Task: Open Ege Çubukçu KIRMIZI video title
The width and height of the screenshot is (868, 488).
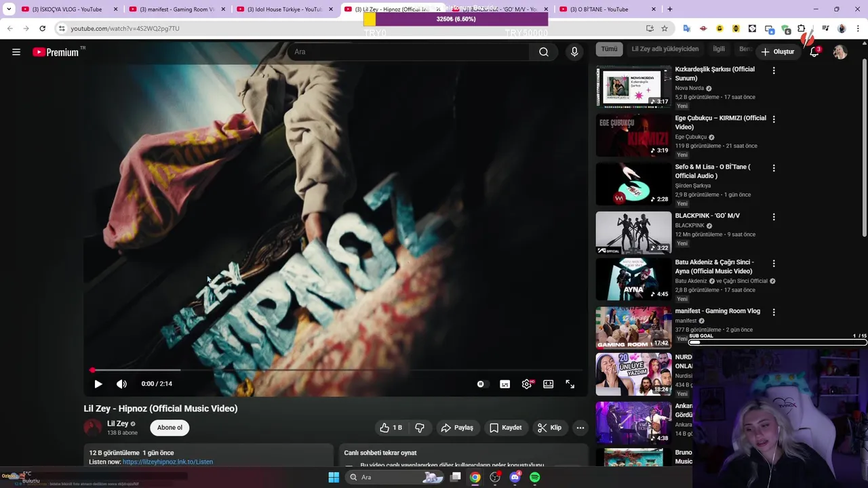Action: coord(720,122)
